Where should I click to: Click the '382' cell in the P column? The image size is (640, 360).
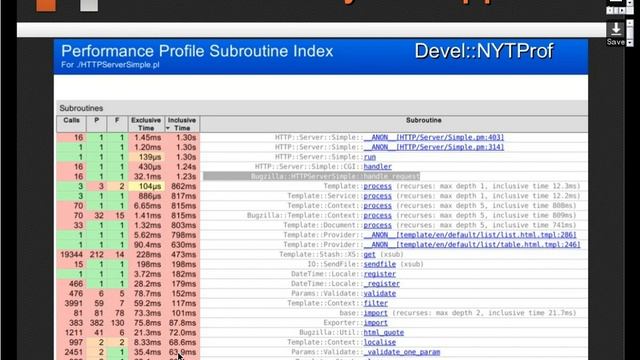tap(97, 323)
